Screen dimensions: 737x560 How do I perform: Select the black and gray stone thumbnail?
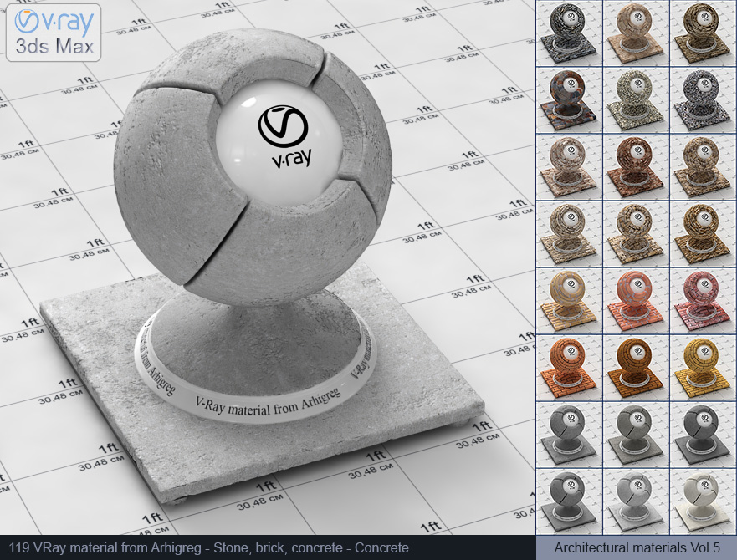pyautogui.click(x=569, y=33)
